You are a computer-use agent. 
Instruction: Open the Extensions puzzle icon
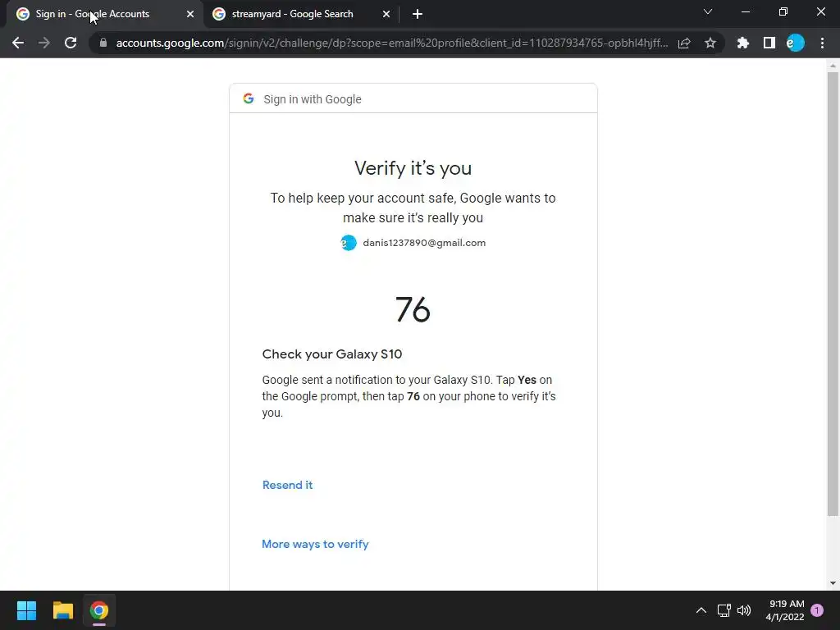tap(743, 43)
